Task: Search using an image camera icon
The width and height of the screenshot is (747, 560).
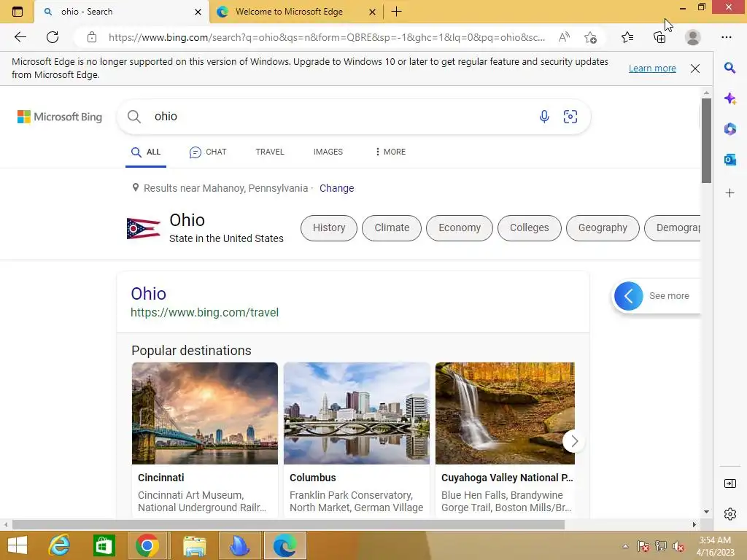Action: 570,117
